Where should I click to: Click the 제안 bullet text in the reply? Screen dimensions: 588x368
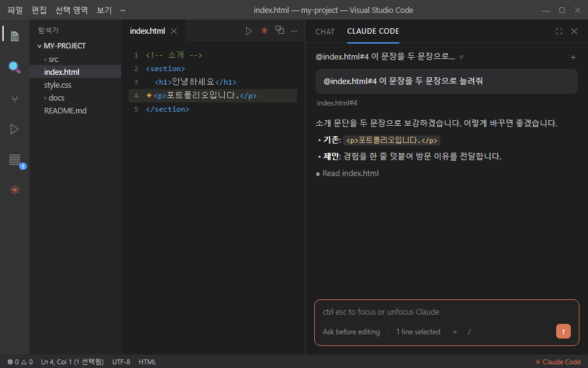(412, 156)
